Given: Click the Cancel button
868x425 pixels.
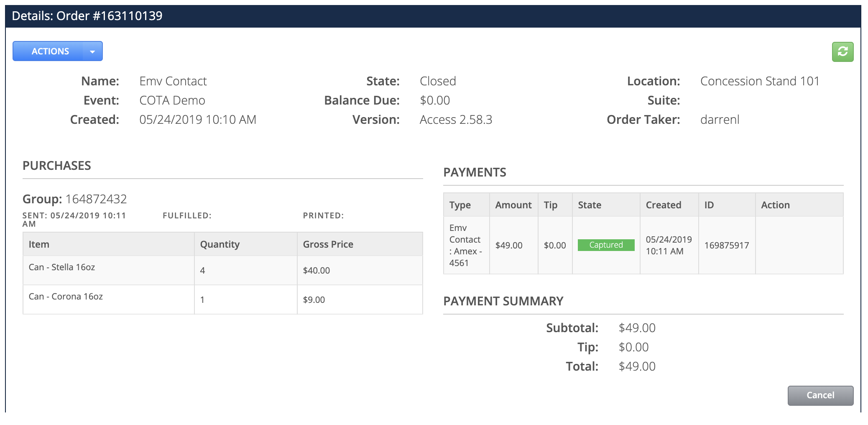Looking at the screenshot, I should (820, 395).
